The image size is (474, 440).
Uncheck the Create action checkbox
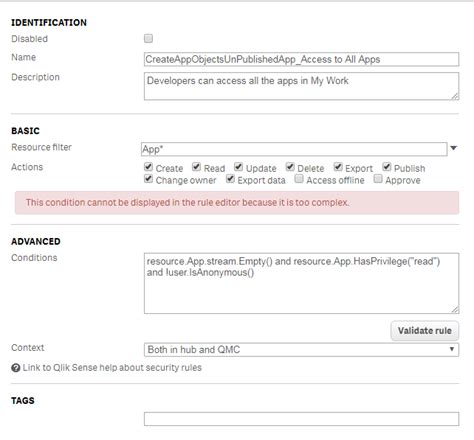[148, 167]
